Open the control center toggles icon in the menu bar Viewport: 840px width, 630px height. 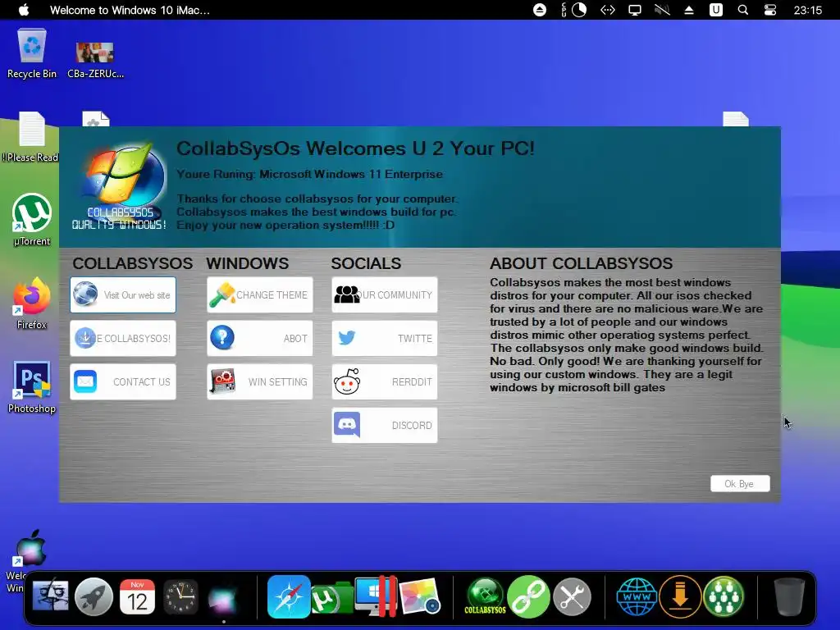[770, 10]
